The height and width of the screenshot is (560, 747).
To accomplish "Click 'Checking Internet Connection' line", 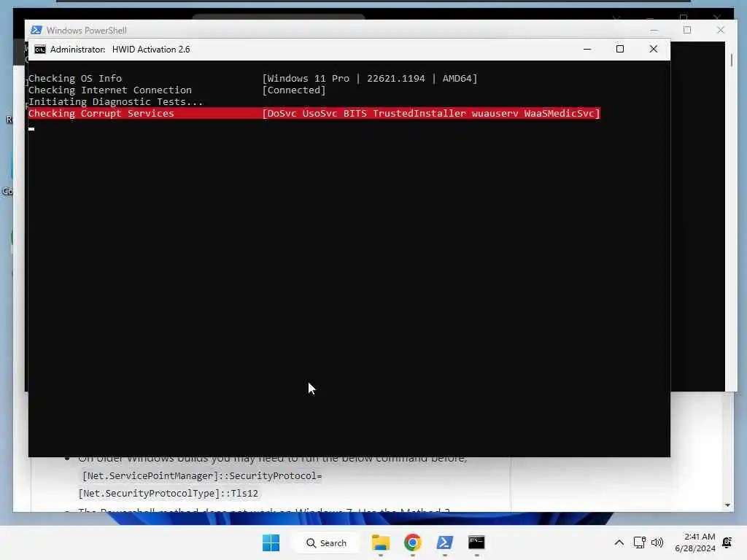I will click(x=110, y=90).
